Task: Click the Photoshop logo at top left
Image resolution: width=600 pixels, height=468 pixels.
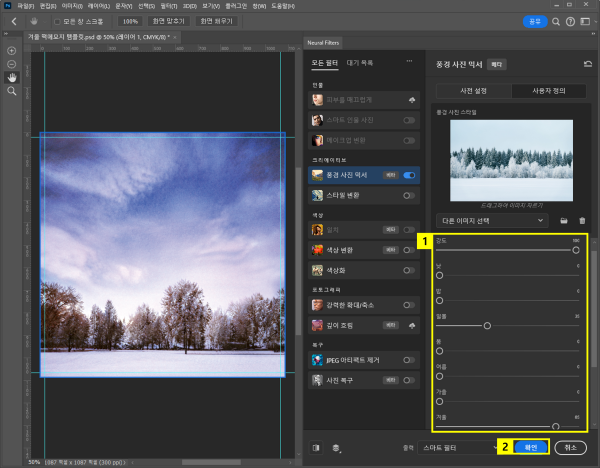Action: 7,6
